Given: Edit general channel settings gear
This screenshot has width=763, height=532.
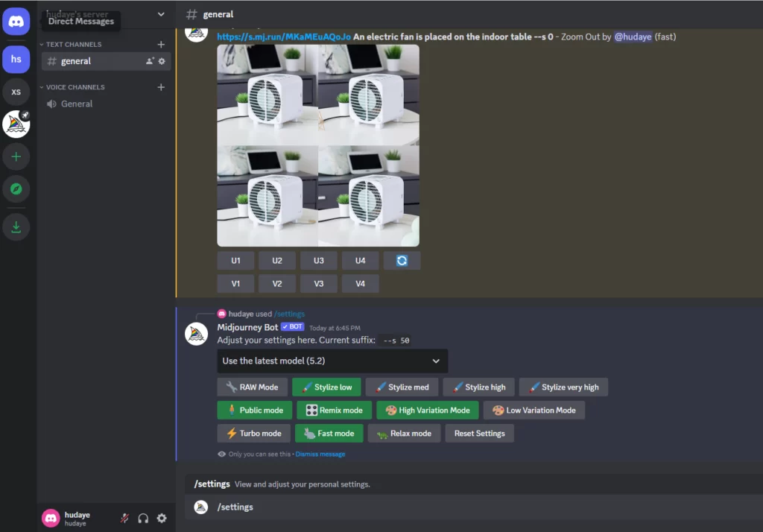Looking at the screenshot, I should [162, 61].
